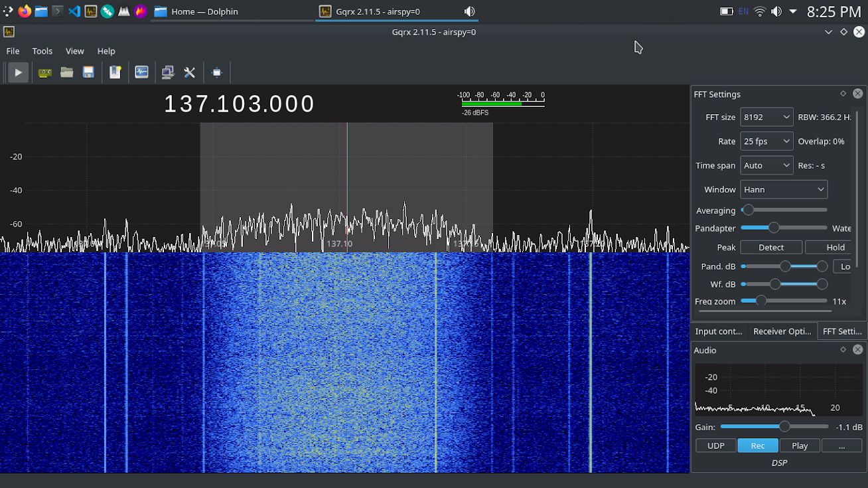This screenshot has width=868, height=488.
Task: Click the signal strength meter
Action: pyautogui.click(x=502, y=104)
